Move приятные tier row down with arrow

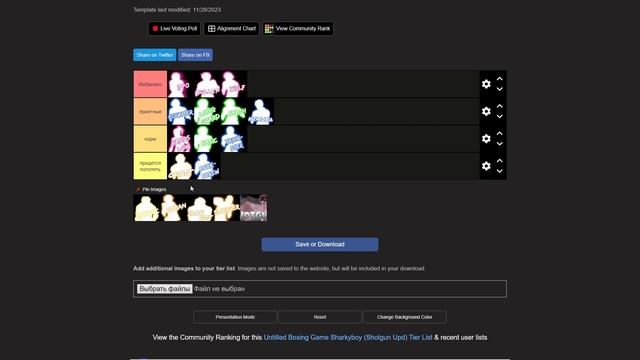click(500, 116)
